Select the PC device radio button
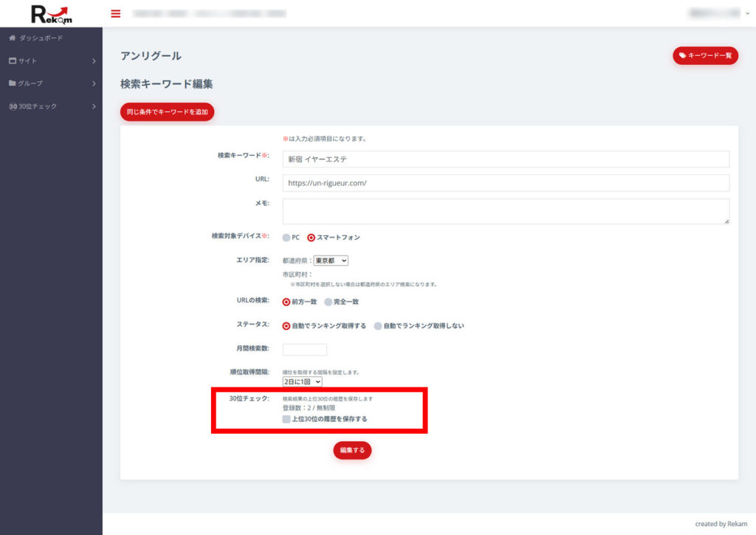The image size is (756, 535). tap(286, 238)
